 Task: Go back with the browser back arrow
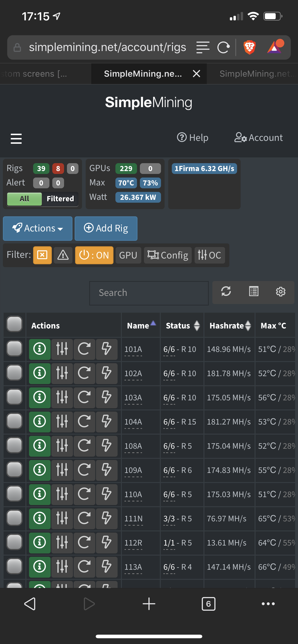[x=30, y=604]
